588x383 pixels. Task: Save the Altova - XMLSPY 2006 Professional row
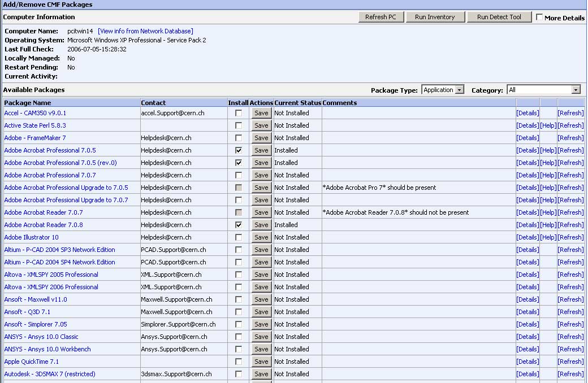261,287
